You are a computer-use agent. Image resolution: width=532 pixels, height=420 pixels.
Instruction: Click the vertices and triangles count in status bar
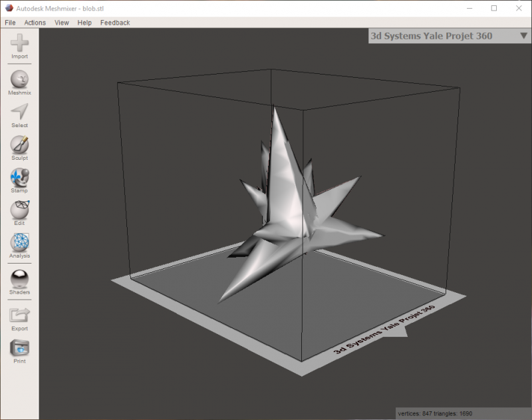pyautogui.click(x=435, y=413)
